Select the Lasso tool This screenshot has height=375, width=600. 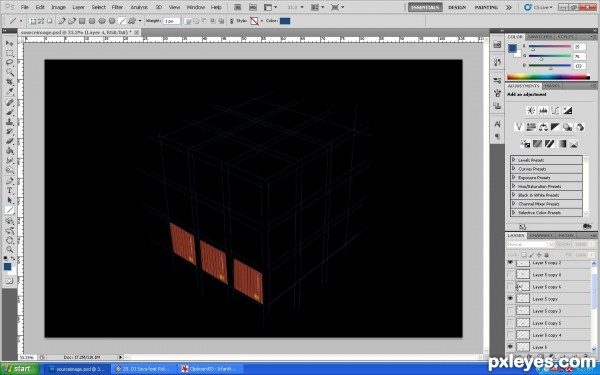[10, 62]
